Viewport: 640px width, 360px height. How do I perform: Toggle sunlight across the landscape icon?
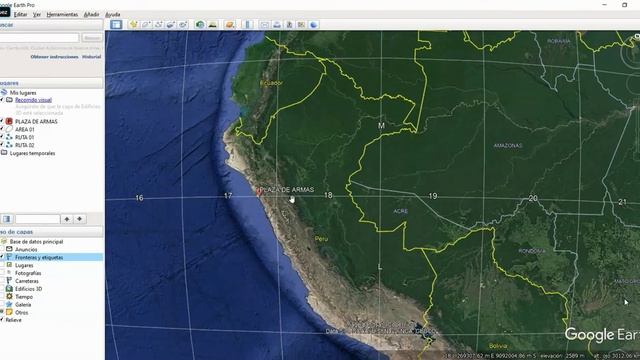(212, 24)
